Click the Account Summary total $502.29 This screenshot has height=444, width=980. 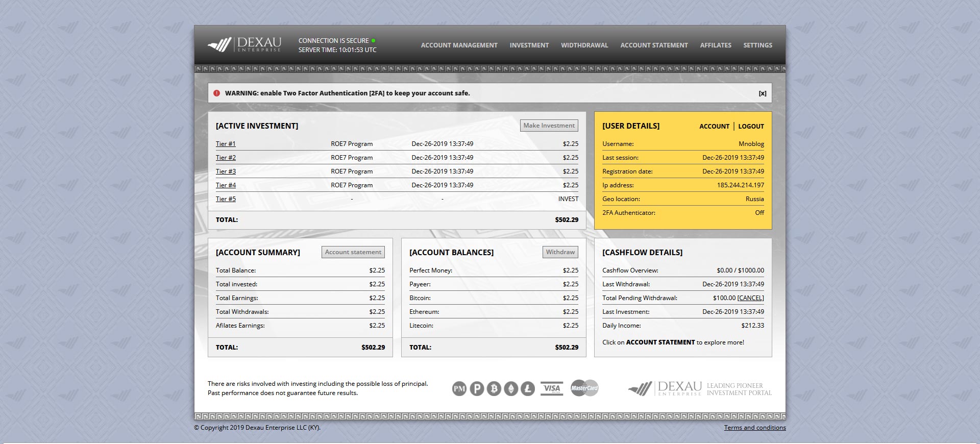(373, 348)
